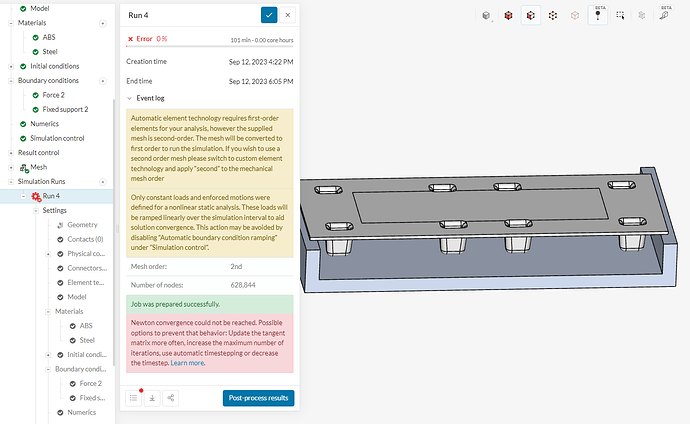
Task: Click the tree panel vertical scrollbar
Action: (114, 233)
